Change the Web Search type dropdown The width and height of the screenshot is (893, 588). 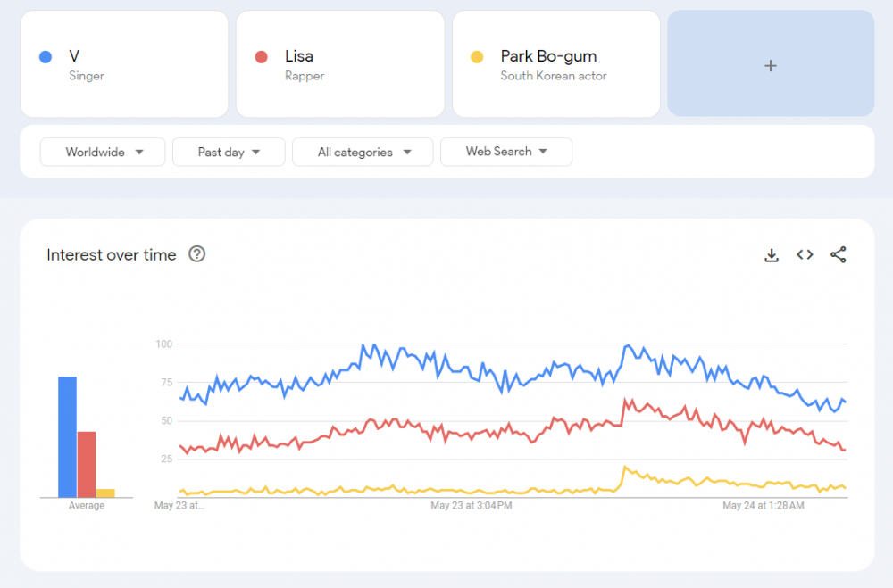coord(505,152)
